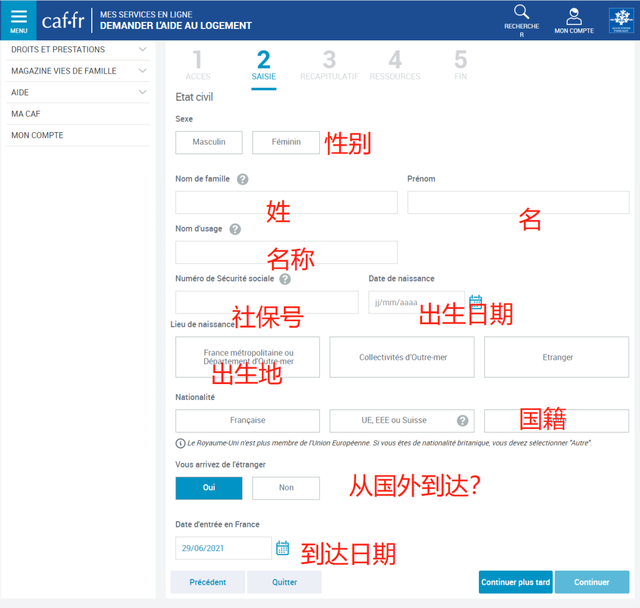The width and height of the screenshot is (640, 608).
Task: Go to step 1 Accès tab
Action: pos(197,64)
